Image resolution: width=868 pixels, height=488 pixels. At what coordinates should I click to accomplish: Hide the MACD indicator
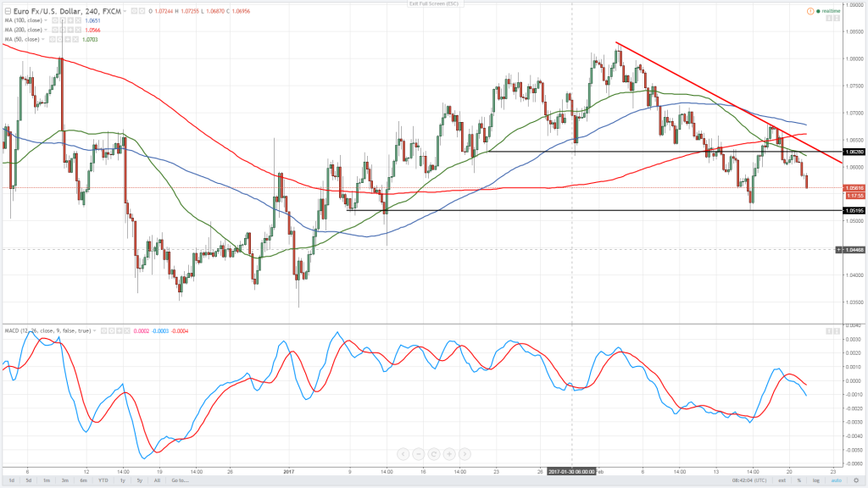click(103, 331)
